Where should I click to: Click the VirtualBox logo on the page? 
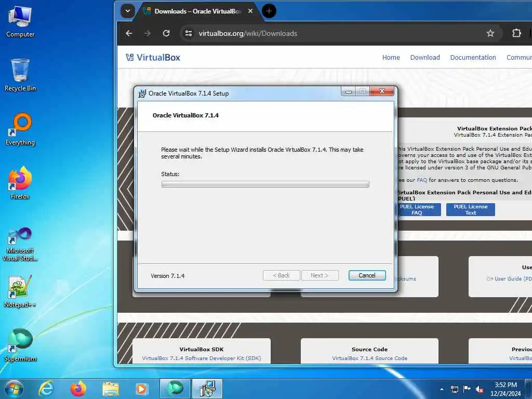point(153,57)
